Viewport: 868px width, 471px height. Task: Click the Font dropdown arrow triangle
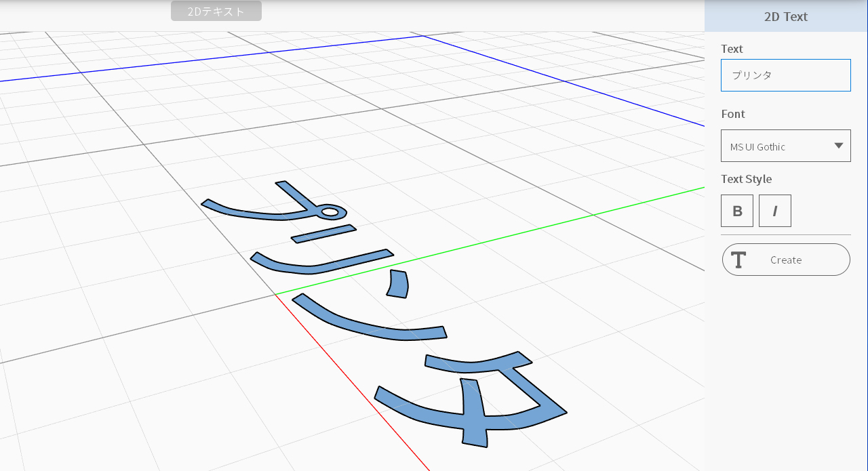[838, 146]
